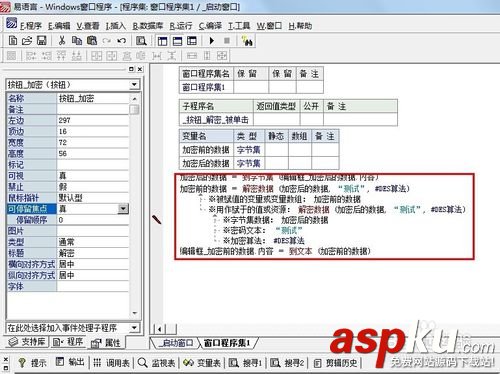Open the event handler subroutine dropdown

134,328
